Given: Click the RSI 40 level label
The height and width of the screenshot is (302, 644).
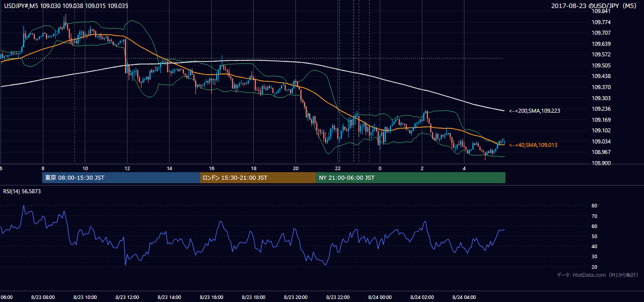Looking at the screenshot, I should [594, 246].
